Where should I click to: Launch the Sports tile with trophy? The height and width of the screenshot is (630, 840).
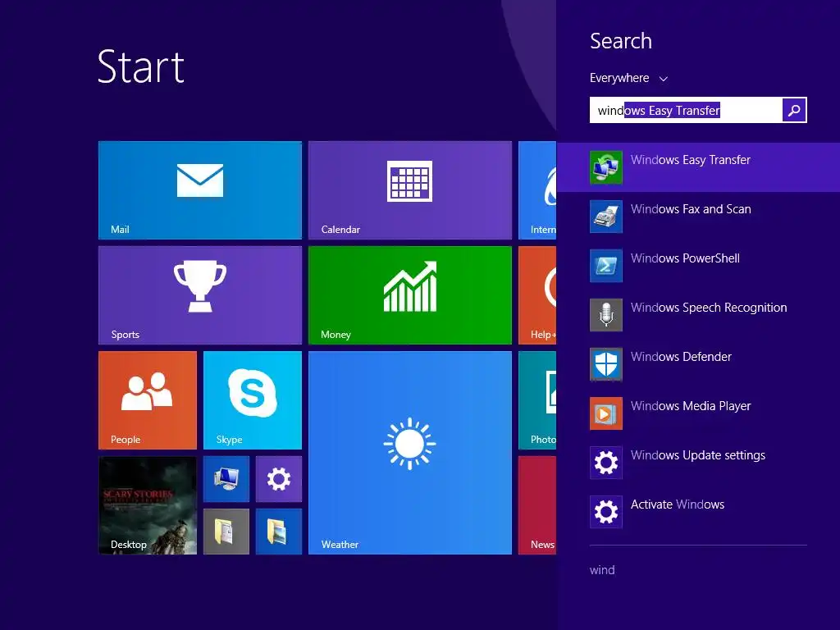click(x=200, y=295)
